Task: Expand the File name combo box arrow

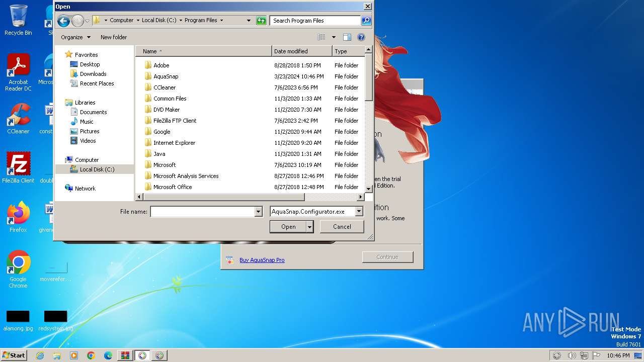Action: 258,212
